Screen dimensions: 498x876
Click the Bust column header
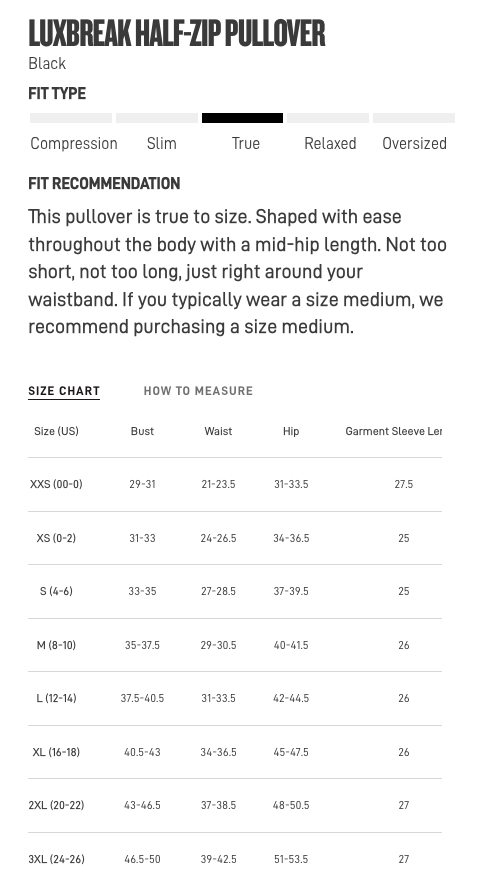142,431
